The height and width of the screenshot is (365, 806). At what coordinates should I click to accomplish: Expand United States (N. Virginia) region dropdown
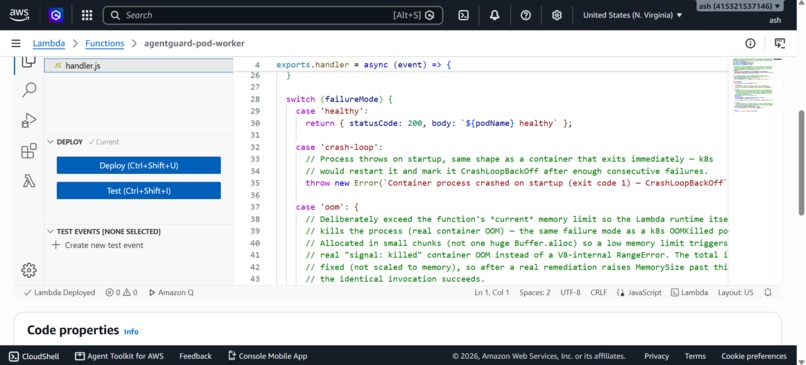(632, 15)
